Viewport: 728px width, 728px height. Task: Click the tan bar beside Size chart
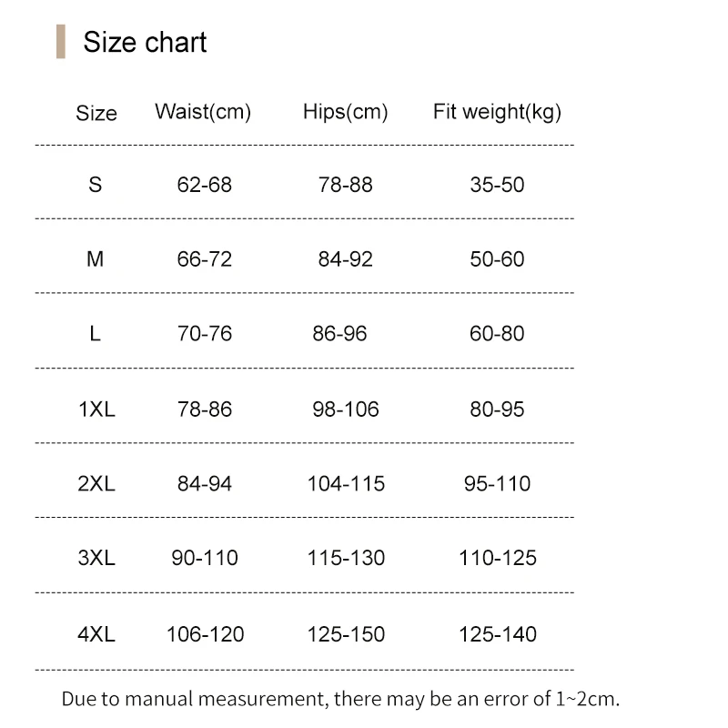(61, 43)
